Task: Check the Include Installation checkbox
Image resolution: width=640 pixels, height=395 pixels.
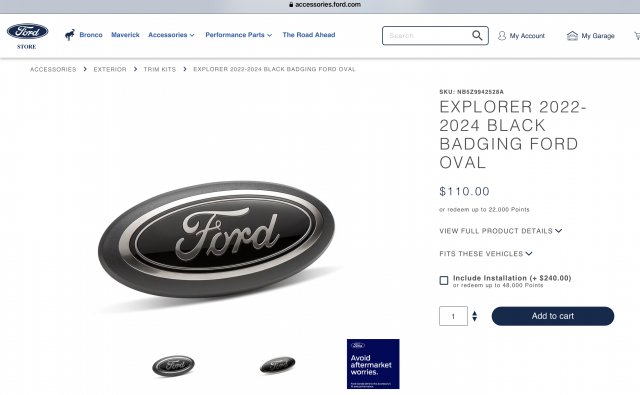Action: 444,280
